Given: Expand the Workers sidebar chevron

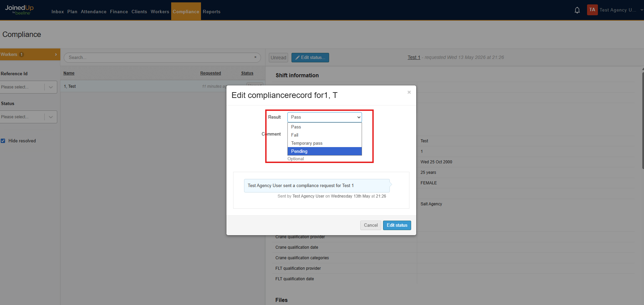Looking at the screenshot, I should pos(56,55).
